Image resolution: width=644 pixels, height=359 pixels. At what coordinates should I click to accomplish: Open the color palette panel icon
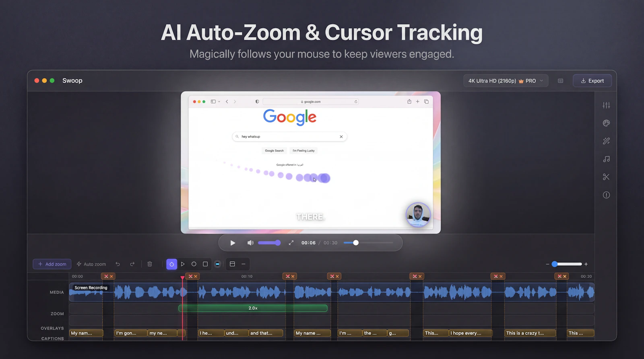[606, 123]
